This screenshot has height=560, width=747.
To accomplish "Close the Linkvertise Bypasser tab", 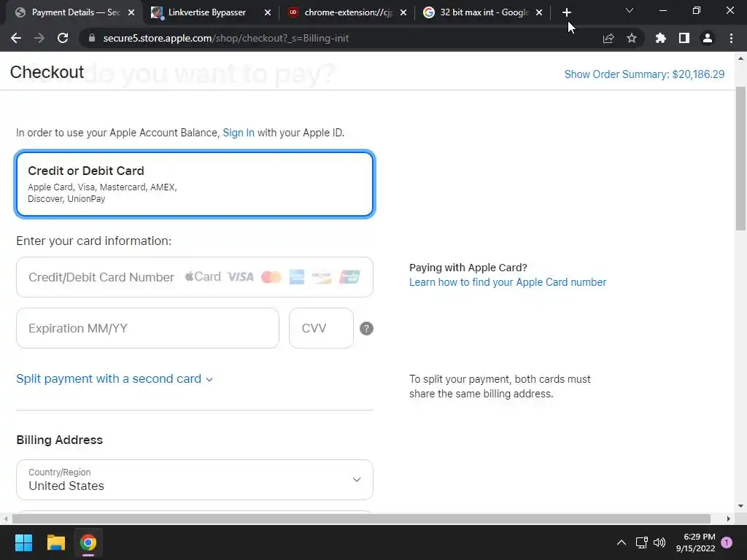I will (268, 12).
